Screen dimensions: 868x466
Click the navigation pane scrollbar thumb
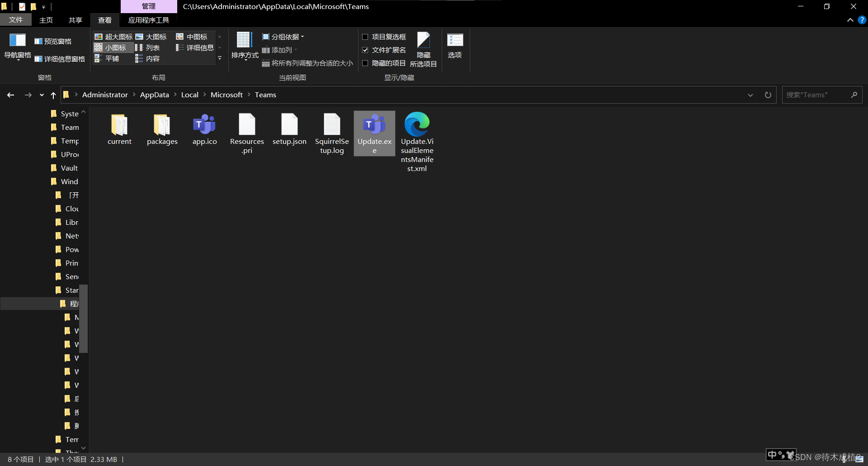[84, 319]
